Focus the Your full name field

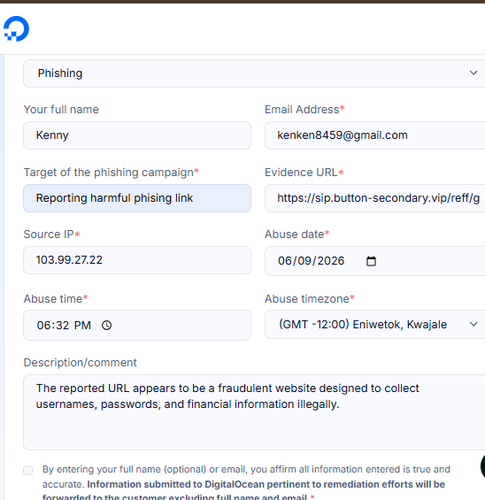click(137, 135)
